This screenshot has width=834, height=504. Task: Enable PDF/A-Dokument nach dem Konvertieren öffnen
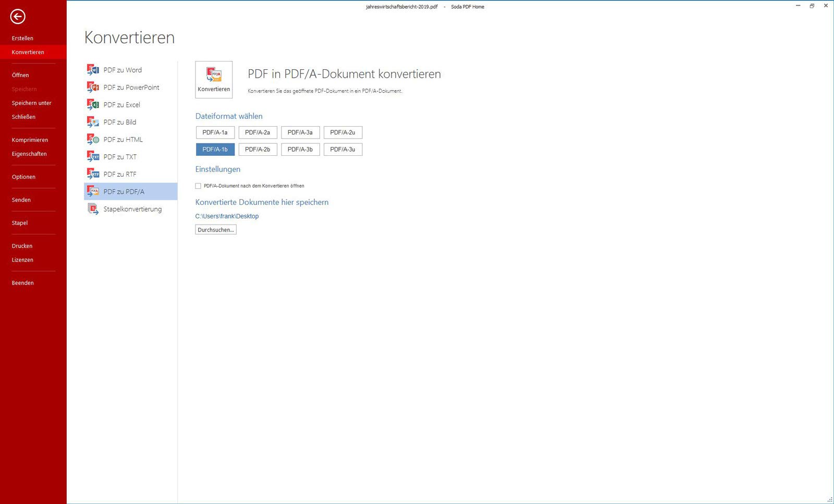tap(198, 186)
